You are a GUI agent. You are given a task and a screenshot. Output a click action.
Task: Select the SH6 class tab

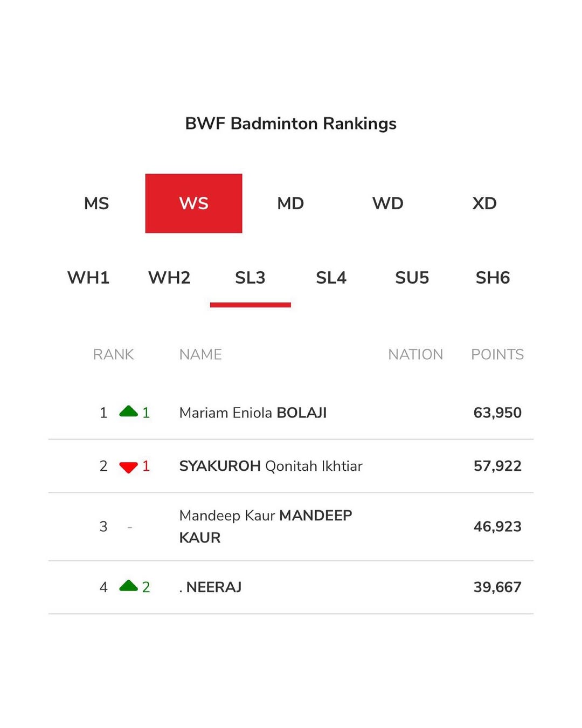point(493,278)
